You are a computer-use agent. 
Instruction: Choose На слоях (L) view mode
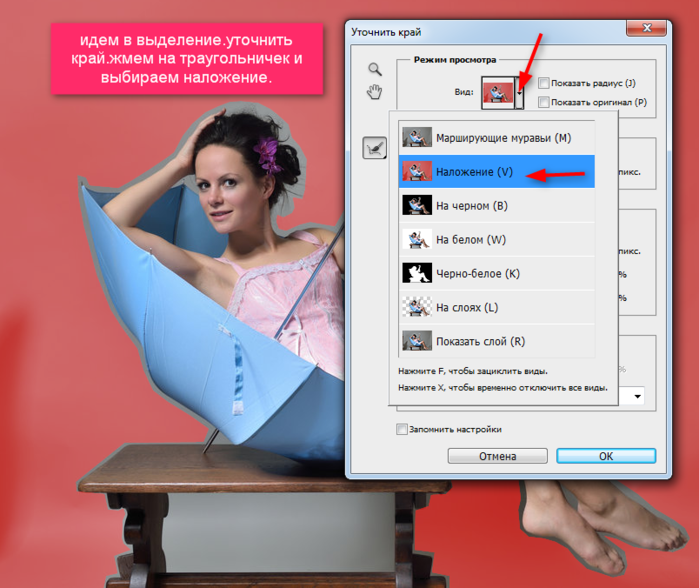click(497, 307)
